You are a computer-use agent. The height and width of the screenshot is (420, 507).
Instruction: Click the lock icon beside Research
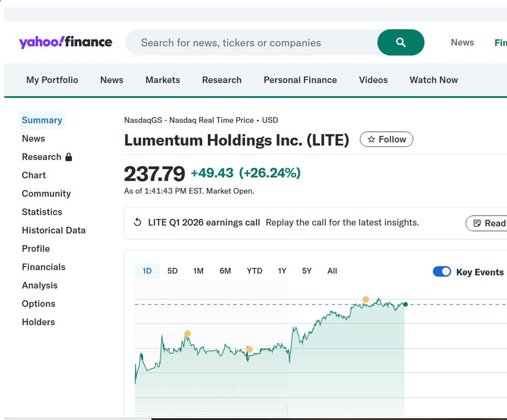click(x=69, y=157)
